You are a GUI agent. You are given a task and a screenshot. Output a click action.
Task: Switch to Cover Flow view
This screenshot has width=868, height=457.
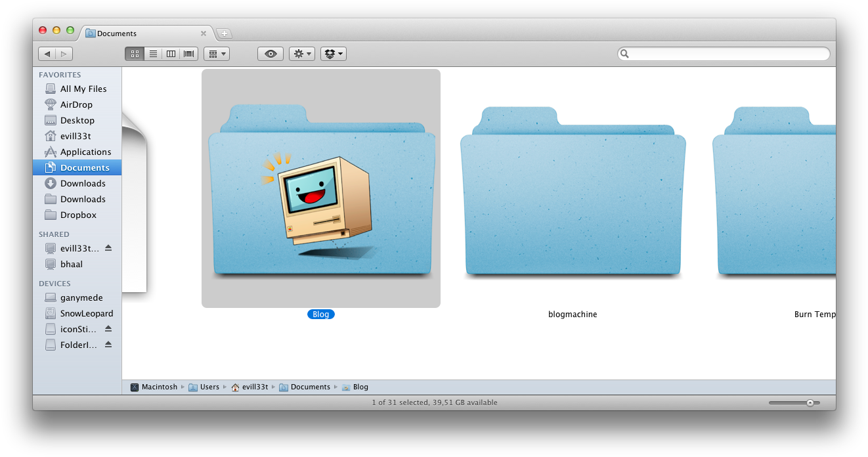click(x=189, y=54)
